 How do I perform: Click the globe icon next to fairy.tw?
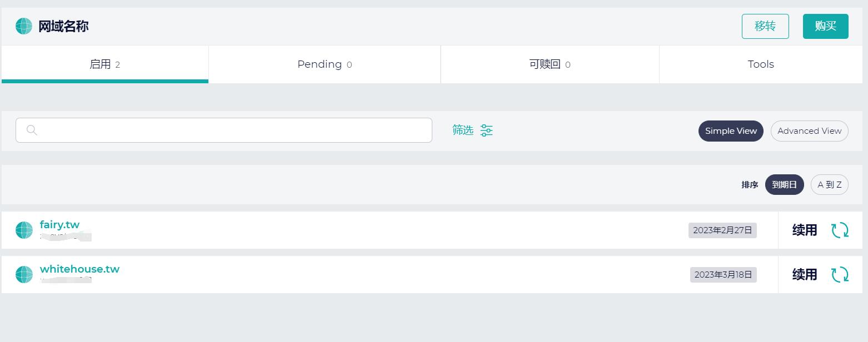click(24, 230)
